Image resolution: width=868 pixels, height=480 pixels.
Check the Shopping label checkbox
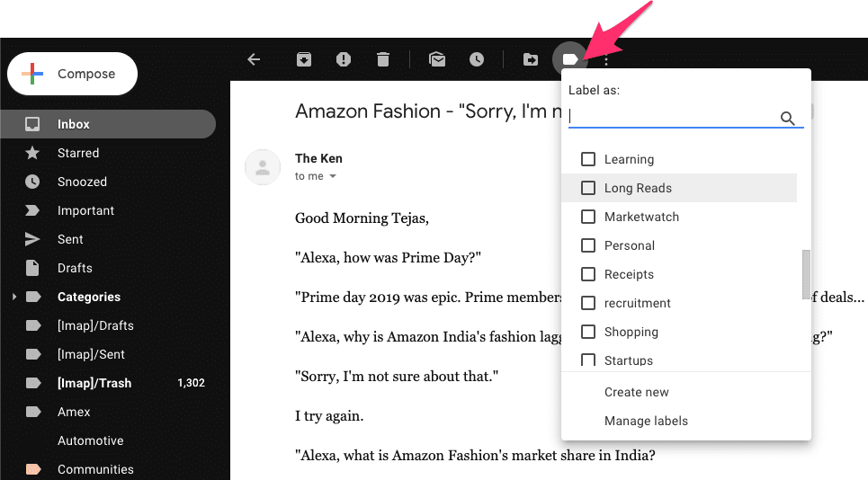tap(588, 332)
